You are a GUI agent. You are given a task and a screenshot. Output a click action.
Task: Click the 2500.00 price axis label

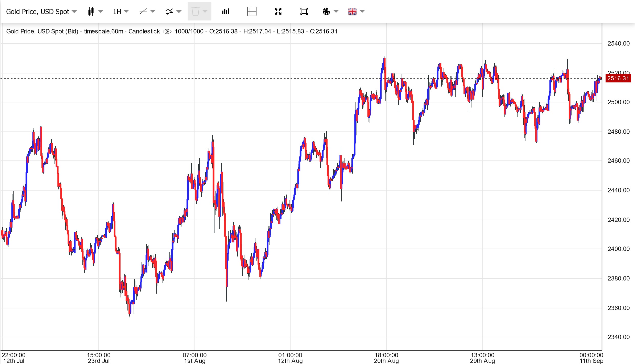pyautogui.click(x=618, y=102)
